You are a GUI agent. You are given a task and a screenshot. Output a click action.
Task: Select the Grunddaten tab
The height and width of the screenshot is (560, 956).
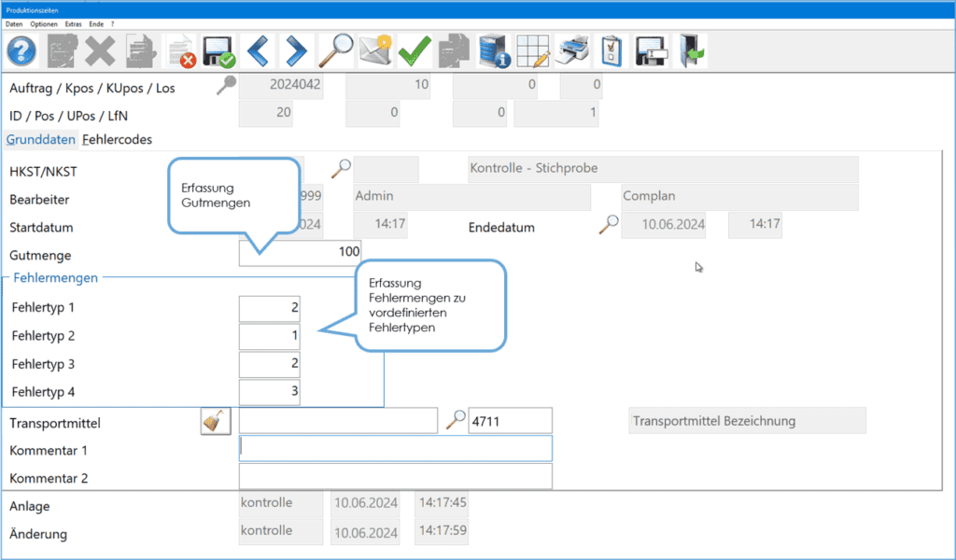[41, 140]
